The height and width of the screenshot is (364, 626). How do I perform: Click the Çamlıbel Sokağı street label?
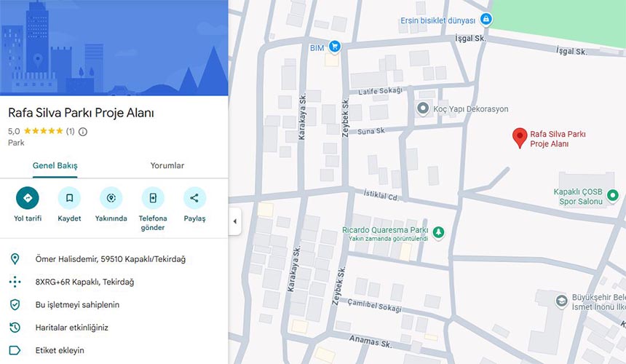pyautogui.click(x=374, y=305)
